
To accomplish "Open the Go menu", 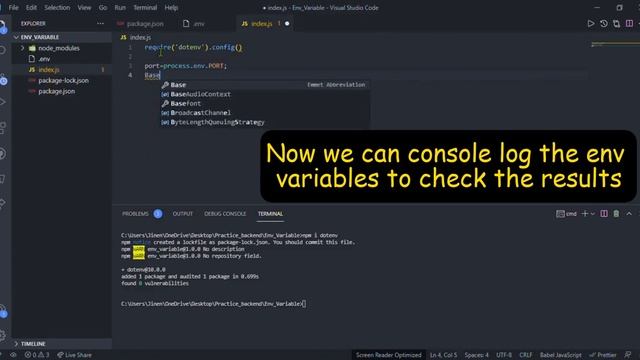I will 103,7.
